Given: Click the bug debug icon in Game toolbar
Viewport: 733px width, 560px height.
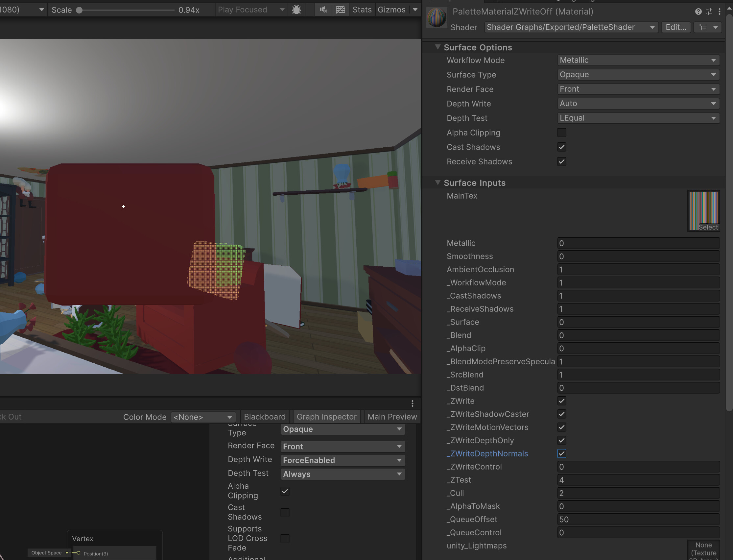Looking at the screenshot, I should pos(296,9).
